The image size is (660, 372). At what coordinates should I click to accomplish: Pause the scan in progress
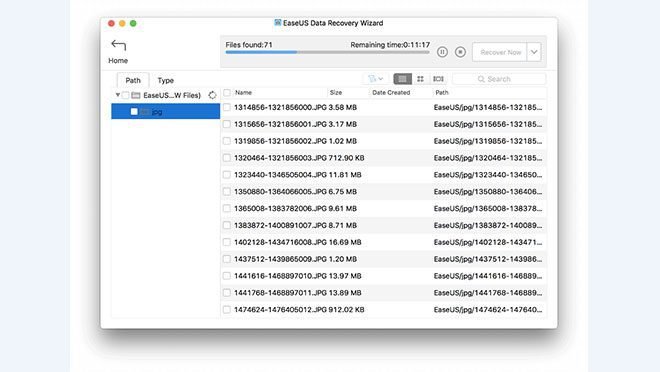coord(442,52)
